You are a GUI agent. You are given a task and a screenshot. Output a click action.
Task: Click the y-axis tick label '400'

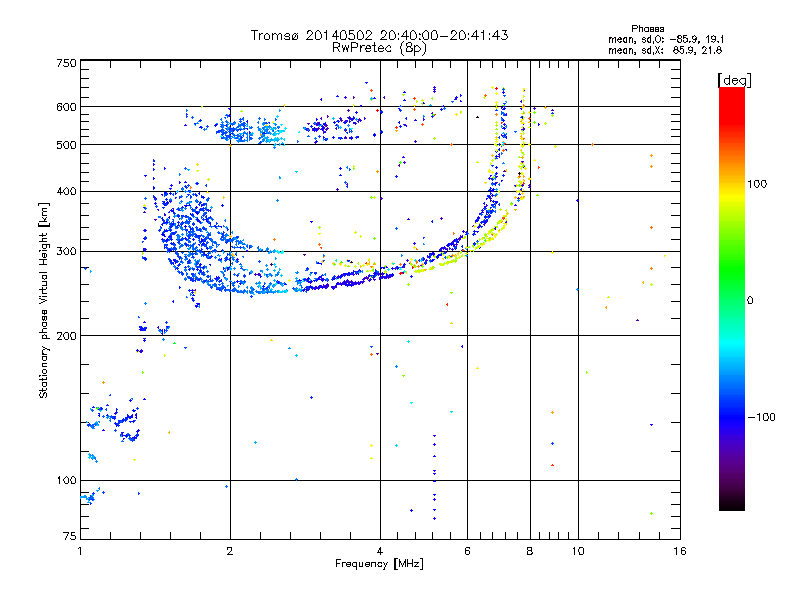pyautogui.click(x=67, y=191)
